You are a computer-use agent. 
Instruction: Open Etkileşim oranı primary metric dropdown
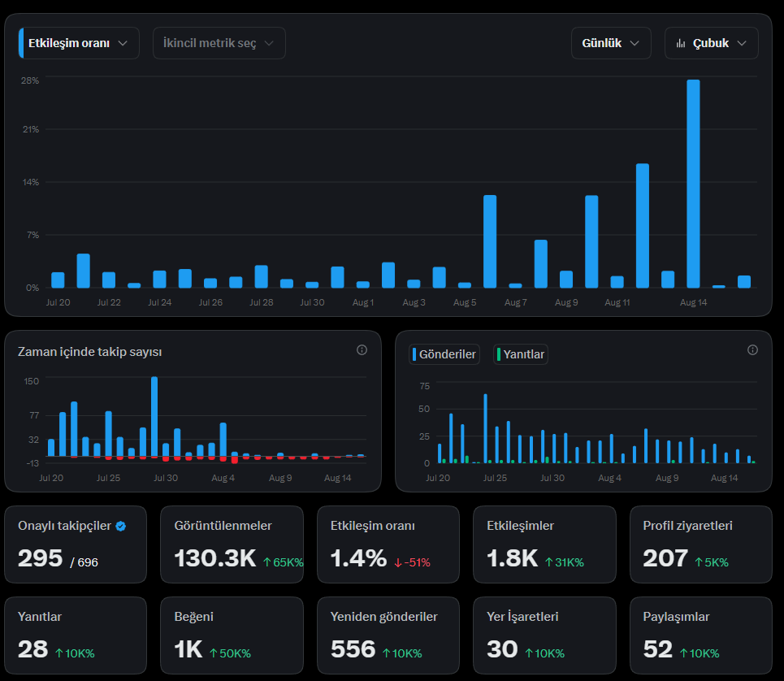coord(79,44)
